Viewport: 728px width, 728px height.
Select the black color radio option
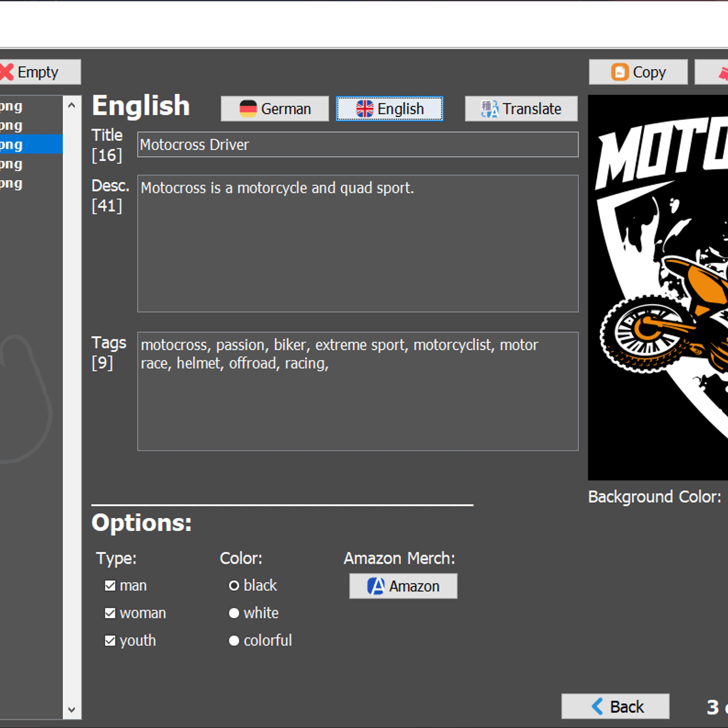(234, 585)
